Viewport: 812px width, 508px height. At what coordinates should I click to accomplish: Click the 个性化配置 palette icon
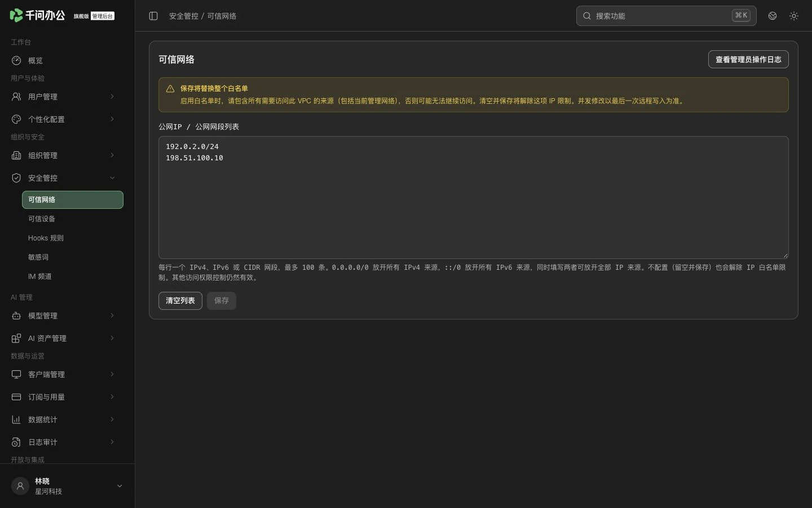point(16,119)
